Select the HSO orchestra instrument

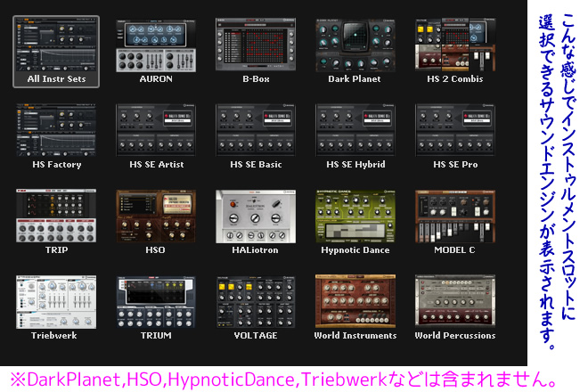[156, 216]
